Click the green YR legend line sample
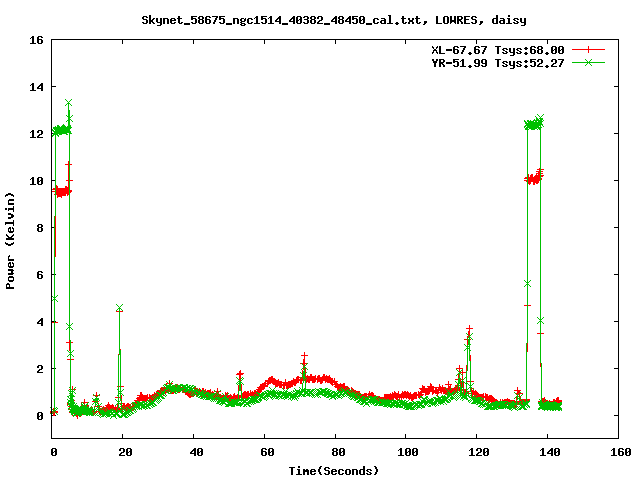Image resolution: width=640 pixels, height=480 pixels. coord(588,62)
